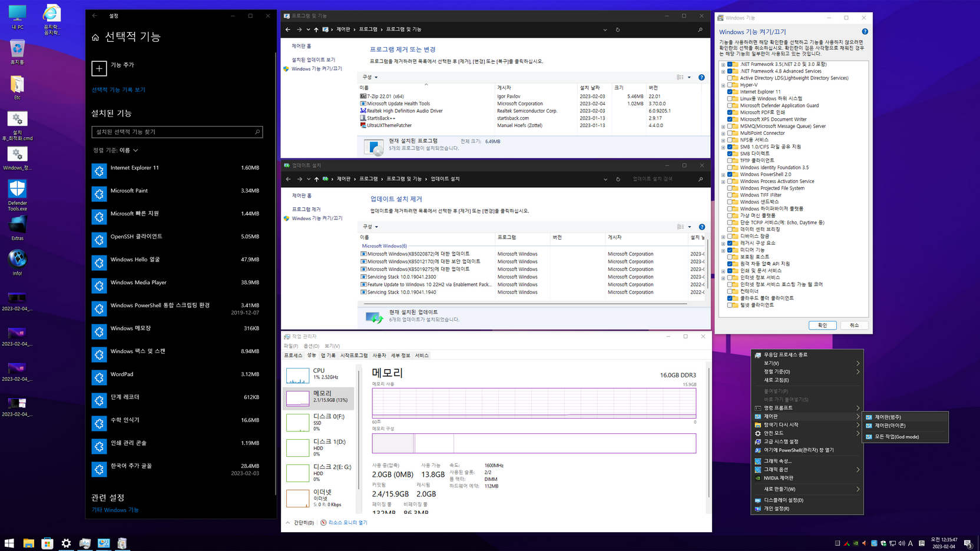Toggle Windows PowerShell 2.0 checkbox
The height and width of the screenshot is (551, 980).
pyautogui.click(x=730, y=174)
